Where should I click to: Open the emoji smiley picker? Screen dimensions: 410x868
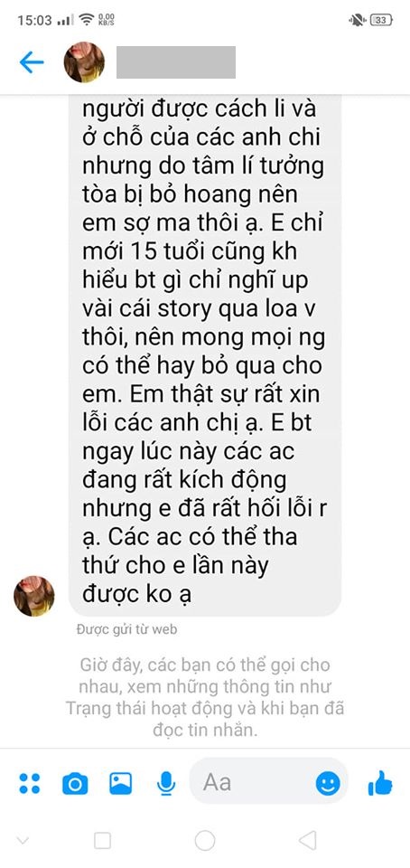pyautogui.click(x=328, y=783)
